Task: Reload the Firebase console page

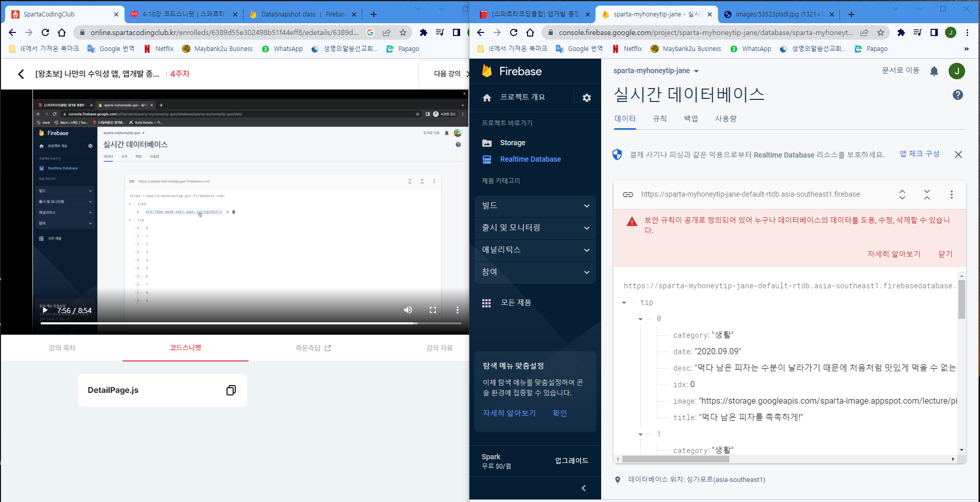Action: click(x=514, y=32)
